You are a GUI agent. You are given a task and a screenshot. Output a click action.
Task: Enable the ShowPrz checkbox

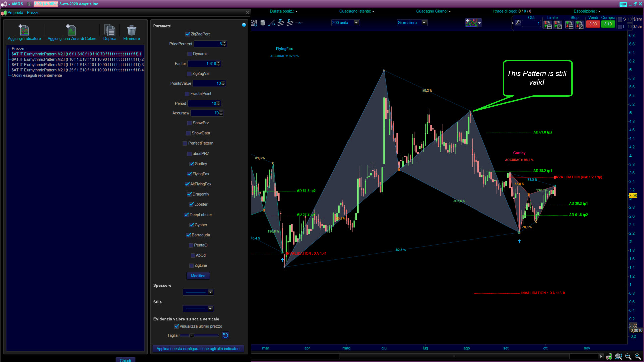coord(190,123)
